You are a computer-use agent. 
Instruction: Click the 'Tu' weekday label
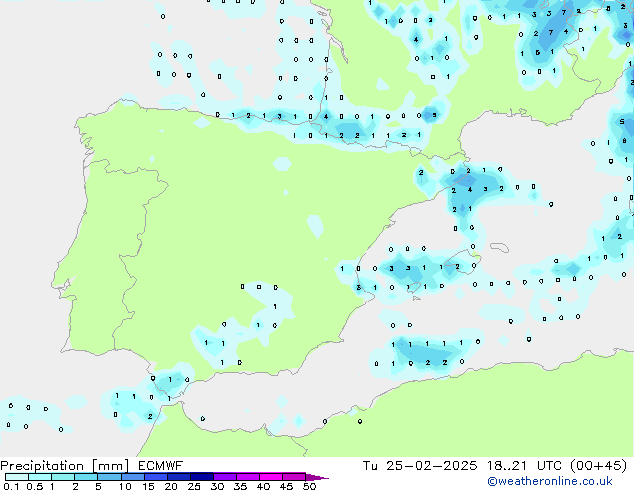pos(370,466)
